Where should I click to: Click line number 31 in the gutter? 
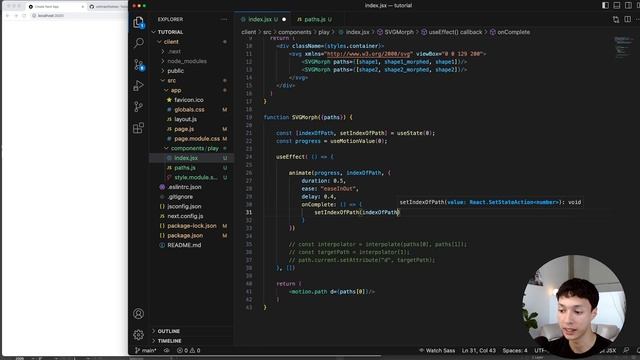[249, 212]
